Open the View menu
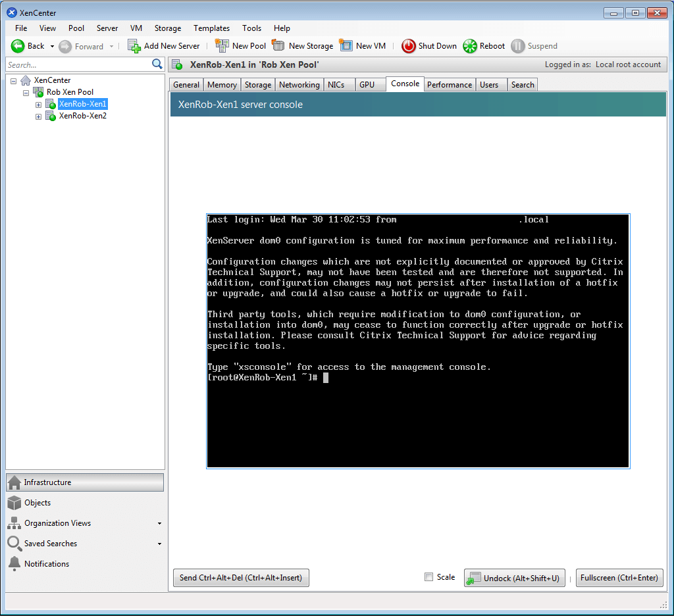This screenshot has width=674, height=616. coord(47,28)
